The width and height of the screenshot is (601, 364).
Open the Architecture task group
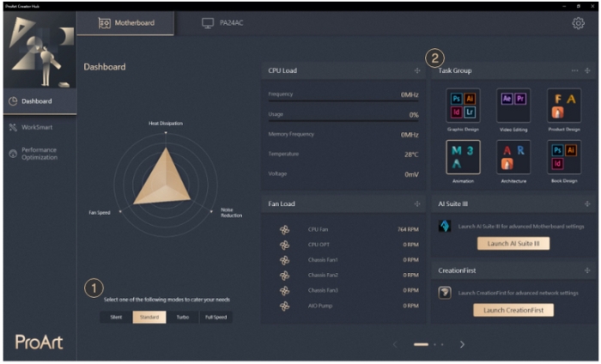point(513,157)
